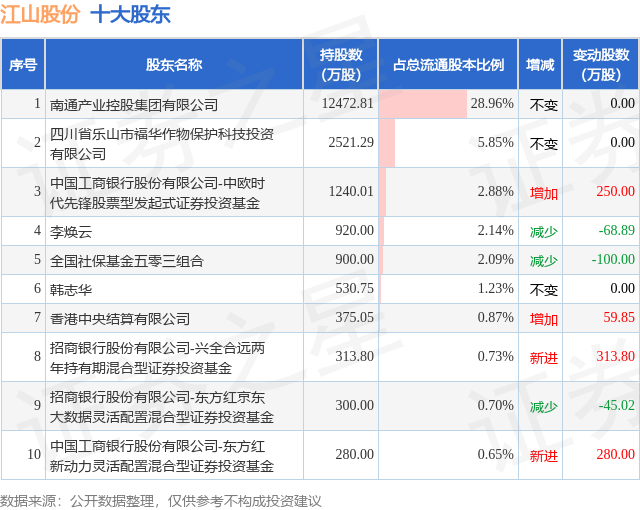640x510 pixels.
Task: Select the 占总流通股本比例 column header
Action: coord(448,64)
